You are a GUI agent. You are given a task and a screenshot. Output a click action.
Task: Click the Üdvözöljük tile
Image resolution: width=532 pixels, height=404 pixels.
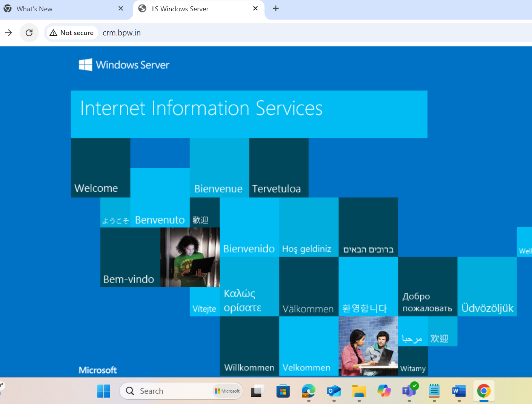point(487,287)
